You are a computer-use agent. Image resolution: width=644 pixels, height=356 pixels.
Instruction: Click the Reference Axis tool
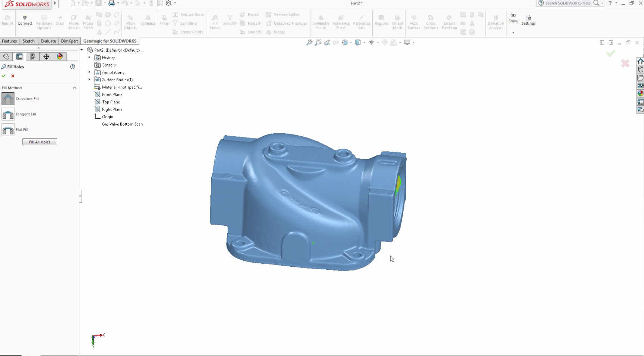361,22
